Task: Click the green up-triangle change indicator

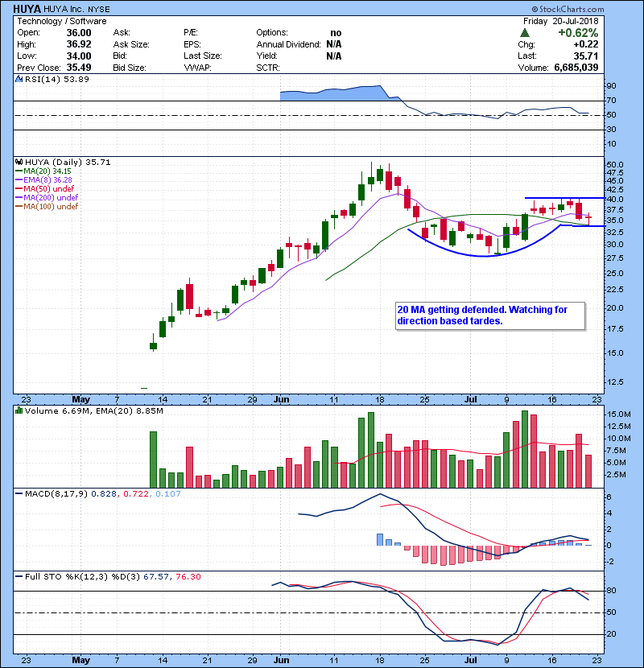Action: point(525,33)
